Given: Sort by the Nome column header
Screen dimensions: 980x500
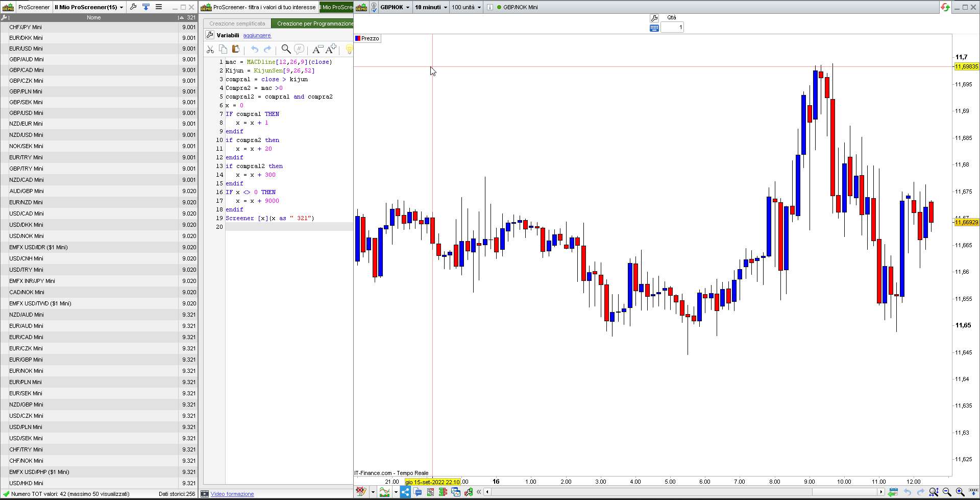Looking at the screenshot, I should [93, 17].
